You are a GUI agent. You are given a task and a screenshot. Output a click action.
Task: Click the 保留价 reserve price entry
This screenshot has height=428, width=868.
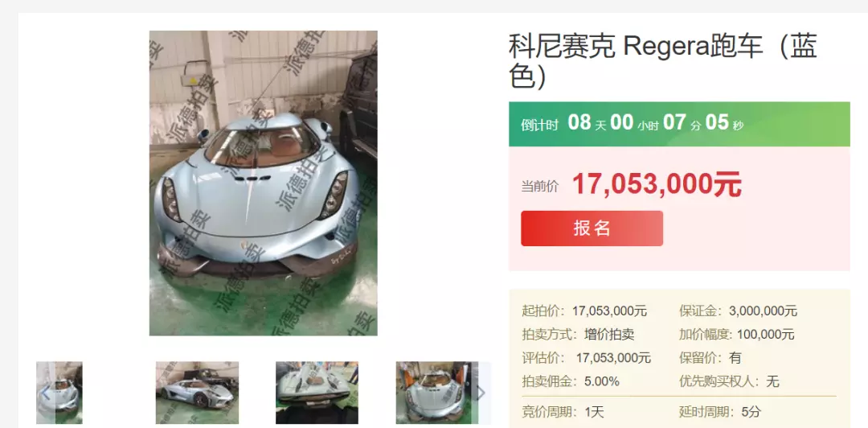click(x=710, y=357)
